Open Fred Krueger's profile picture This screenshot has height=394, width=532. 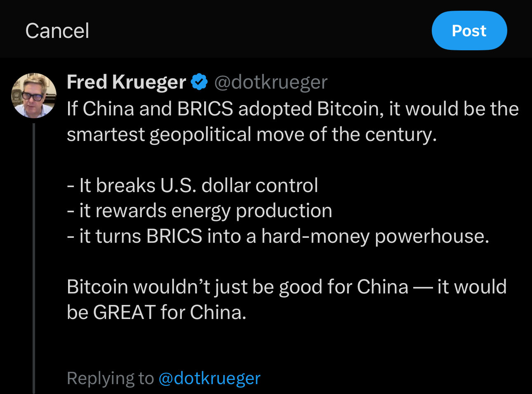click(33, 96)
